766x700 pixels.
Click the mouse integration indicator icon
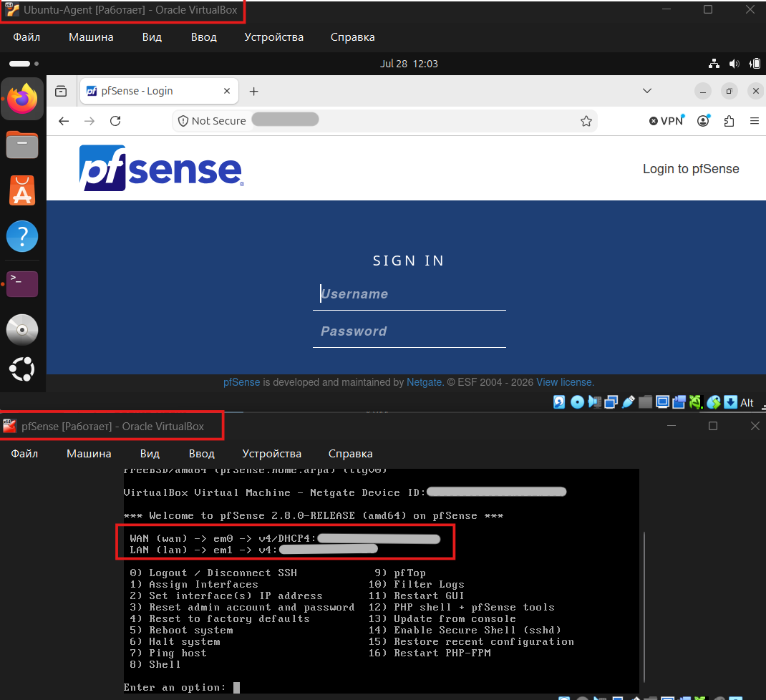(x=714, y=402)
